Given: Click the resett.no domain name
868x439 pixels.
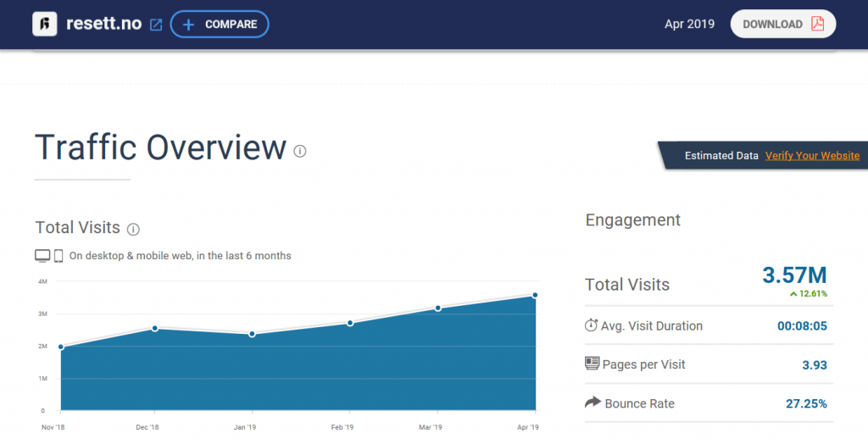Looking at the screenshot, I should pos(103,24).
